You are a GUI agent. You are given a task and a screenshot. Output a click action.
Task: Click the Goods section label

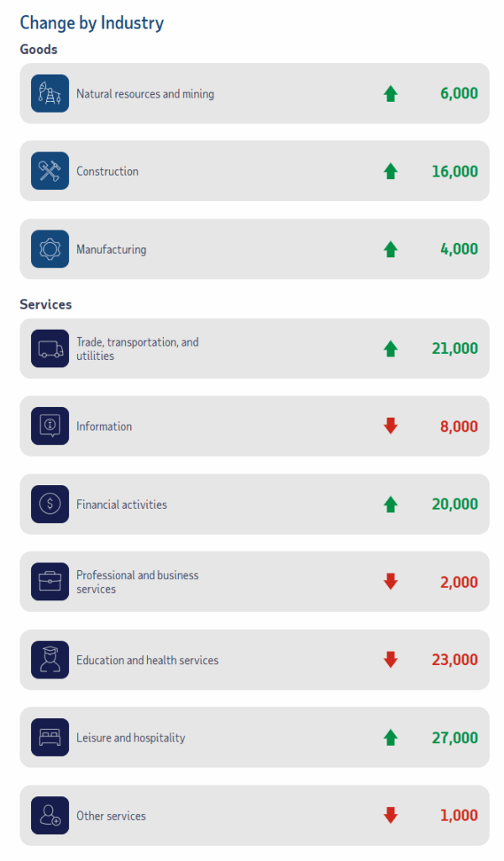pos(39,50)
